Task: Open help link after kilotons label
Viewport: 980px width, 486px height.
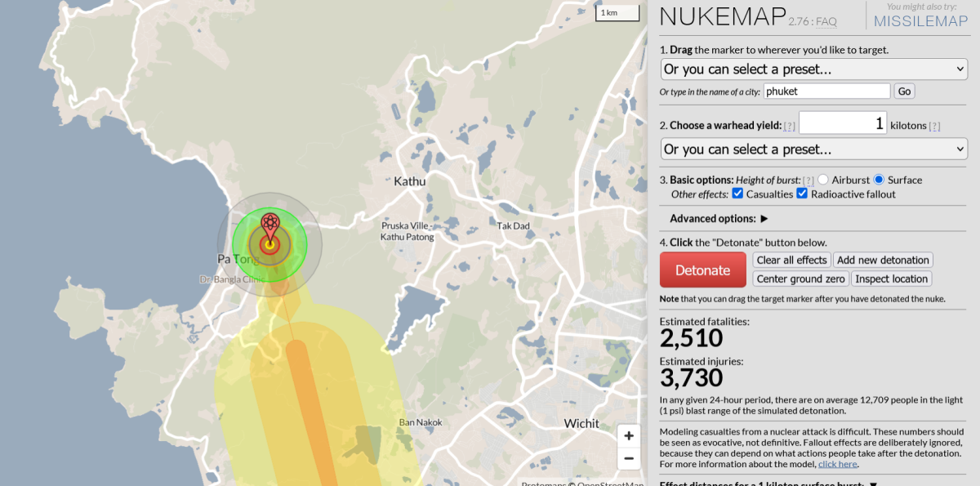Action: coord(934,126)
